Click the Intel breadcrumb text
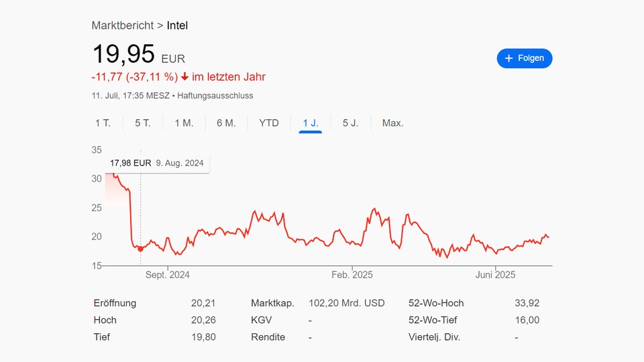 pos(177,25)
